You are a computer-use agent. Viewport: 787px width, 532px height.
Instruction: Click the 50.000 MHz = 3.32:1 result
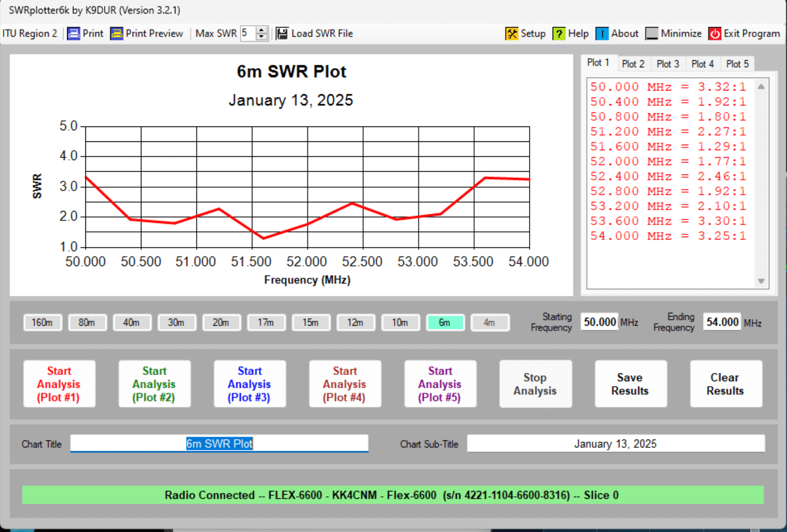pos(668,87)
